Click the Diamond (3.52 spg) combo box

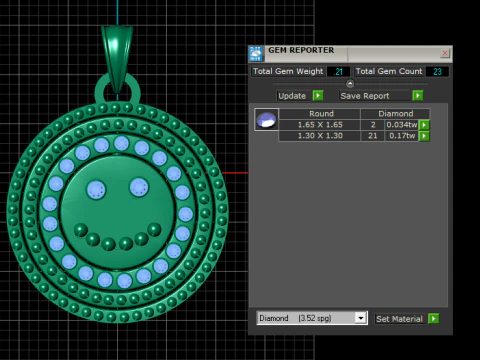pos(312,318)
